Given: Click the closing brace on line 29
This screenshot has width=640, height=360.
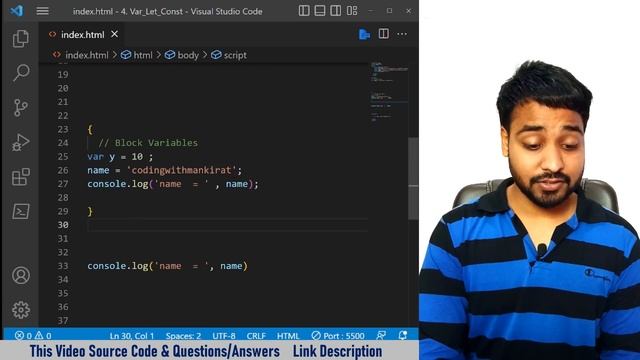Looking at the screenshot, I should coord(90,211).
